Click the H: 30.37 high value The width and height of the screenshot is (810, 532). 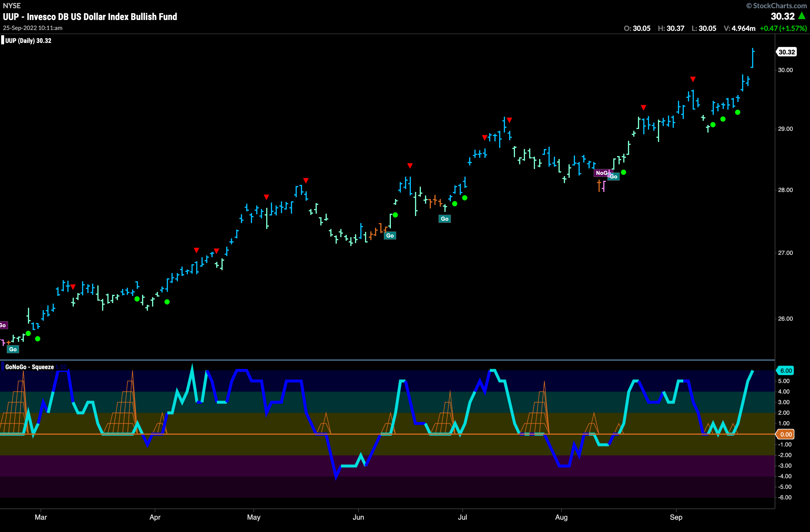(671, 28)
